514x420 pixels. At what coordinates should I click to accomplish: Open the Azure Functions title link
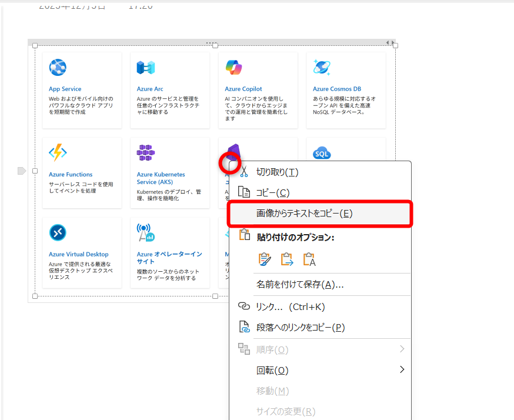[71, 174]
